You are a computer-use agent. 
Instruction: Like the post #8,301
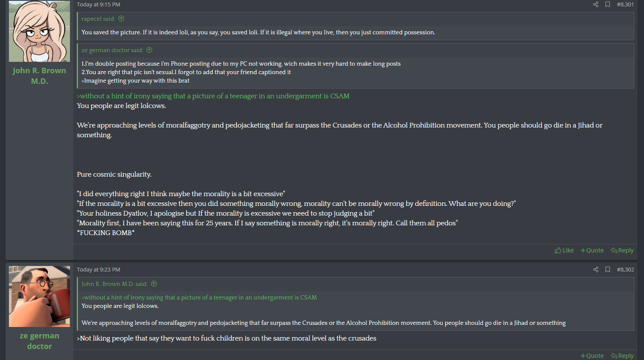pos(564,250)
